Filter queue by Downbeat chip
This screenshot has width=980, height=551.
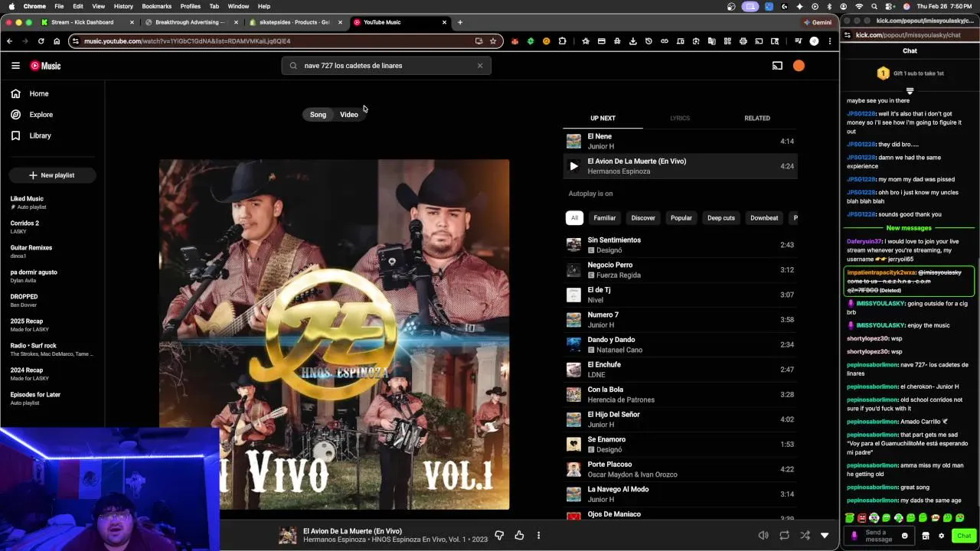click(x=764, y=218)
